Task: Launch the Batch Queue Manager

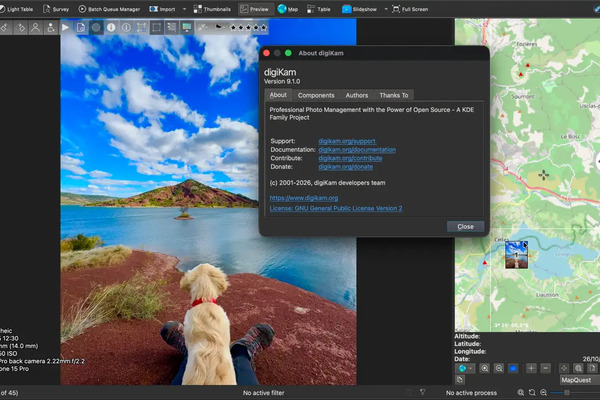Action: coord(109,9)
